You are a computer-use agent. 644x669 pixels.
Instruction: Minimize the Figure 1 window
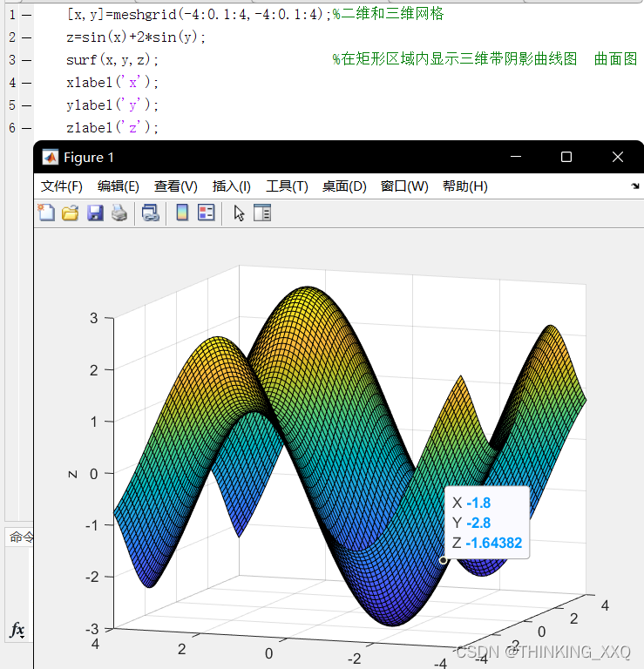point(516,157)
